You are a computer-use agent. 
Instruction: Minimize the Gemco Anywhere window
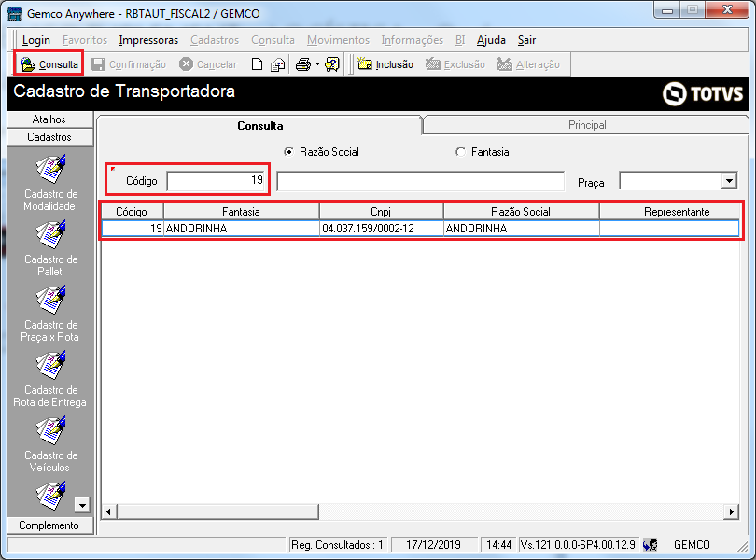click(x=667, y=10)
